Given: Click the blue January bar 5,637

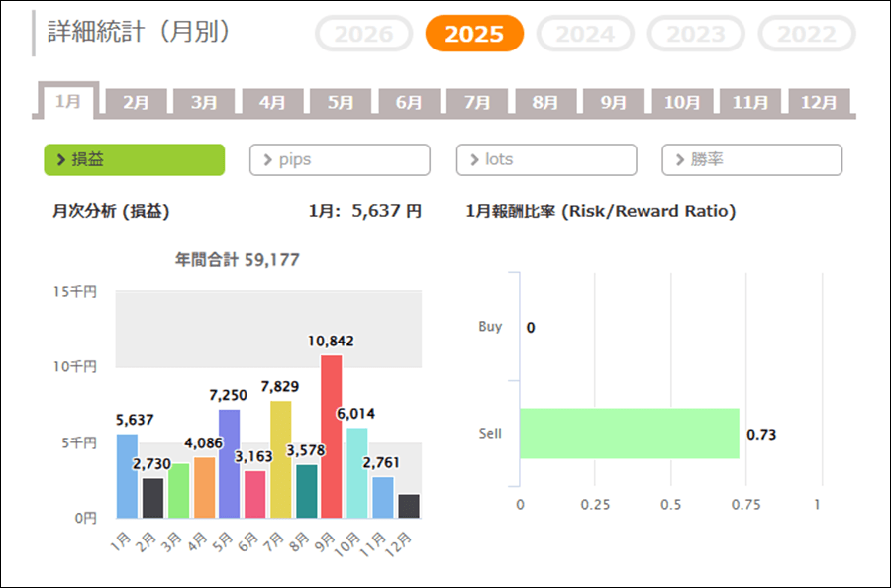Looking at the screenshot, I should 127,475.
